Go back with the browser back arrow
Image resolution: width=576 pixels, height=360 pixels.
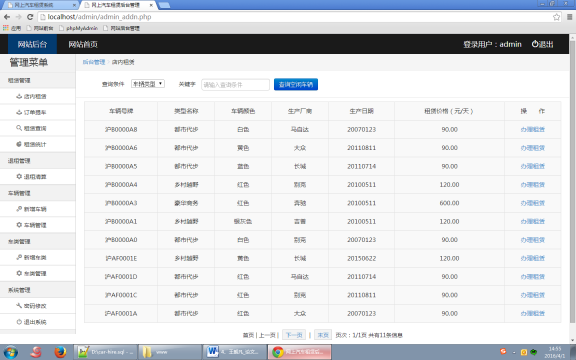(x=7, y=17)
